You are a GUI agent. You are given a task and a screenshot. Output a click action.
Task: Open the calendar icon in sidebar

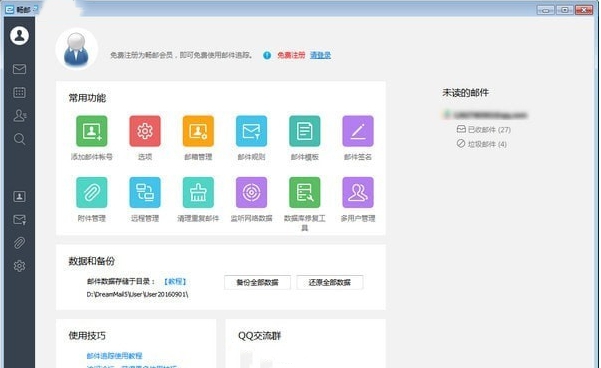click(x=19, y=92)
